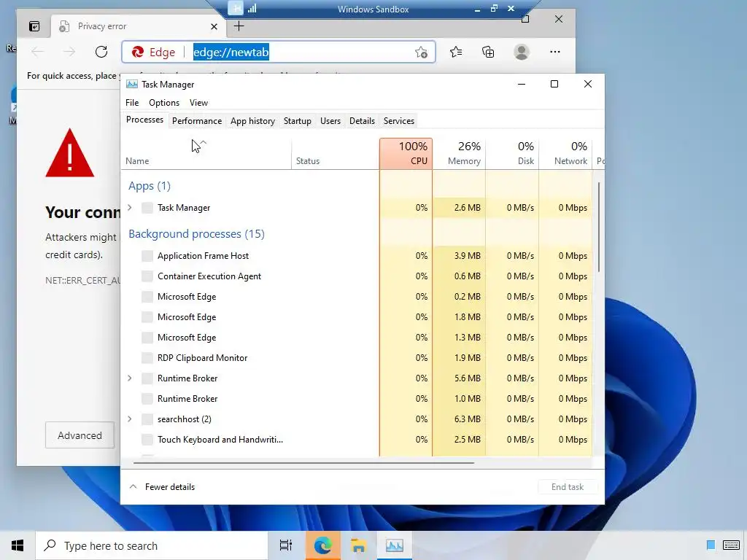Expand the searchhost (2) process group

130,419
